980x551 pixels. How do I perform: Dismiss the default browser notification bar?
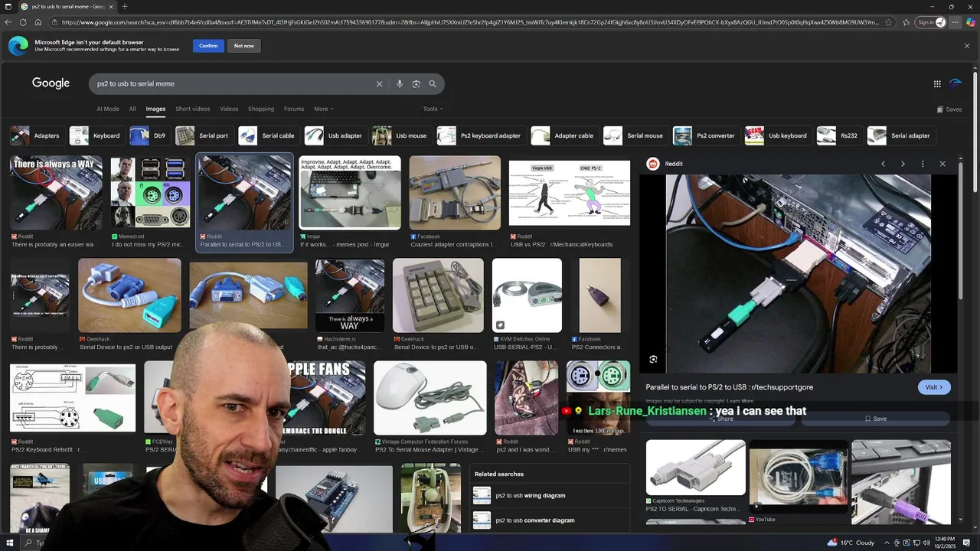(967, 46)
